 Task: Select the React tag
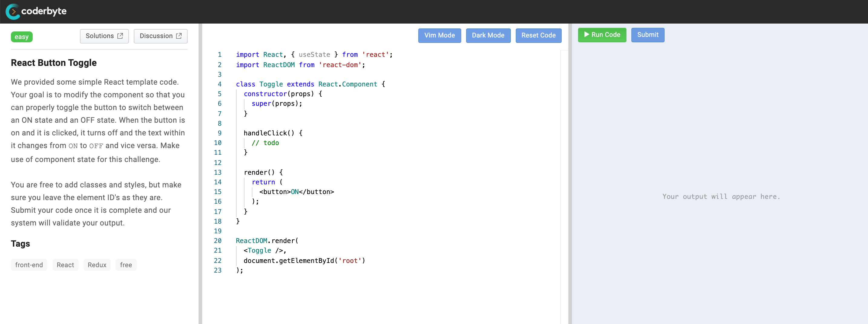(65, 265)
